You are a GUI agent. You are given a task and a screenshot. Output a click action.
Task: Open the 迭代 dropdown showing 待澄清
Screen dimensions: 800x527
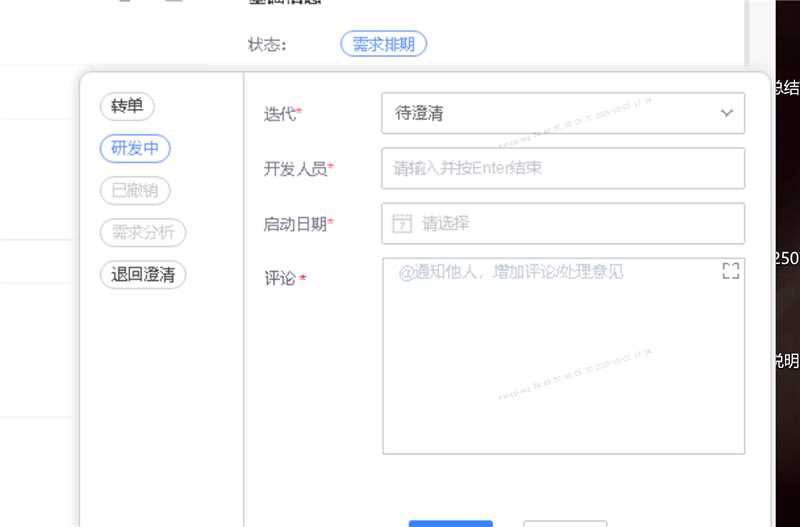point(563,113)
